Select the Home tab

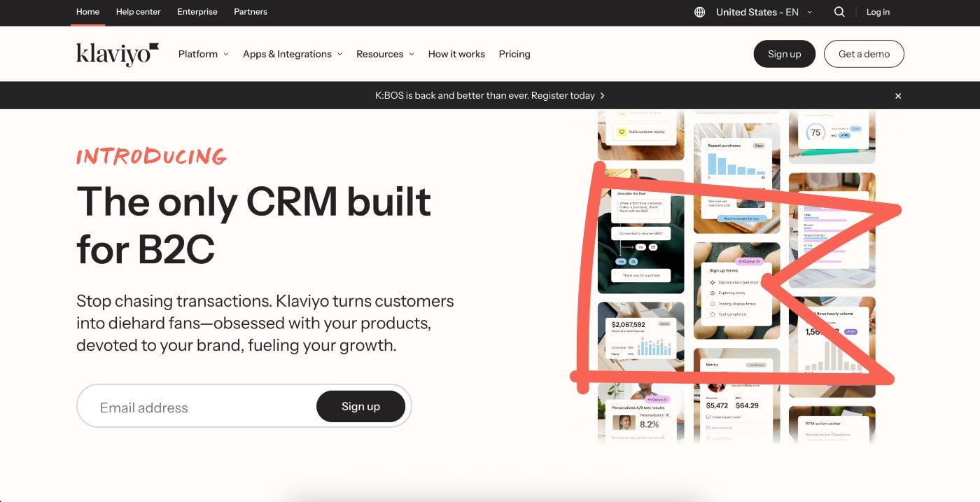click(x=87, y=12)
